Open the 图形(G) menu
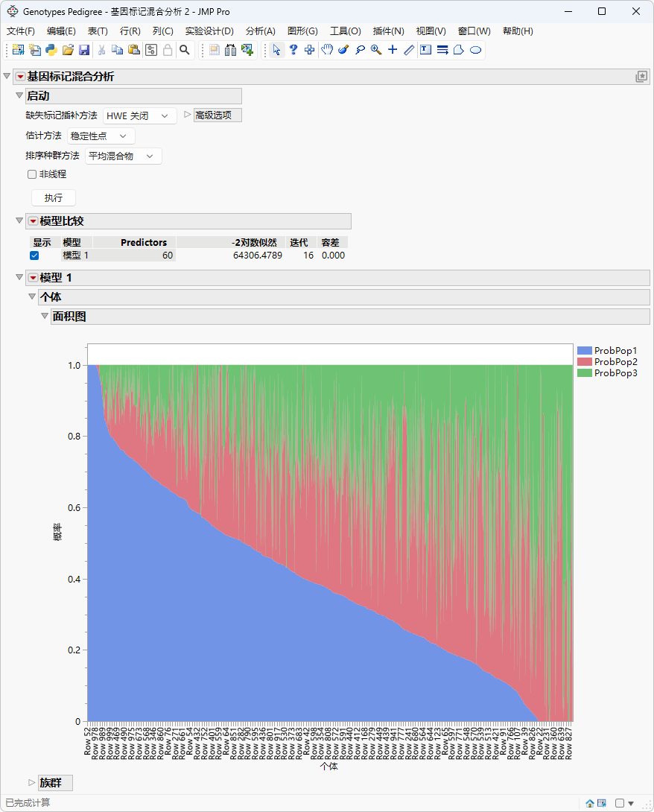The width and height of the screenshot is (654, 812). tap(302, 31)
